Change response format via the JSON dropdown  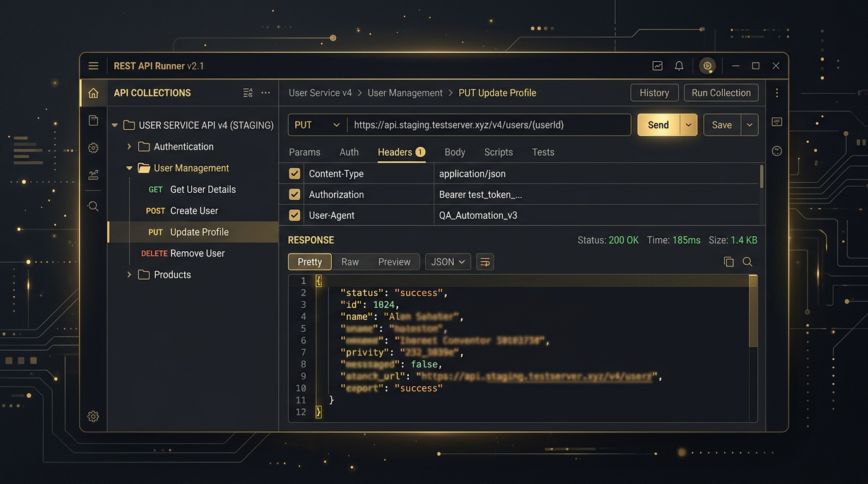pos(447,262)
